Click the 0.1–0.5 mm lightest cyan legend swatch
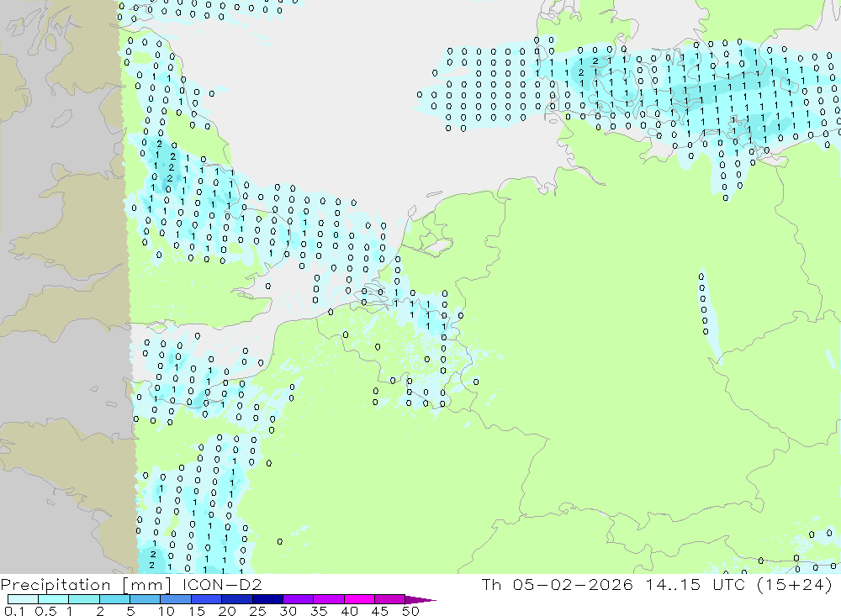Viewport: 841px width, 616px height. tap(23, 599)
